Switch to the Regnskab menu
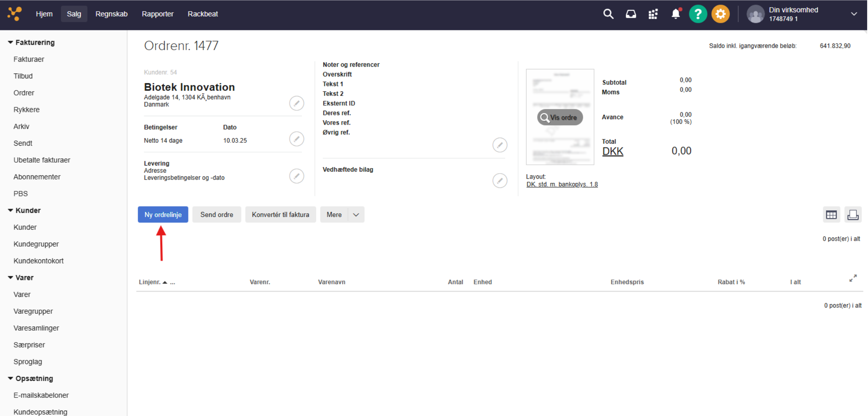The image size is (868, 416). [x=112, y=14]
